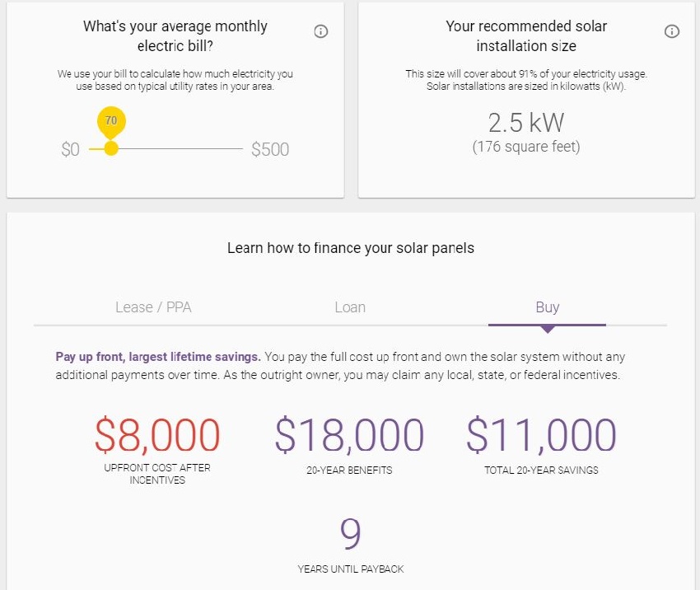Click the $0 minimum slider label
700x590 pixels.
coord(71,149)
